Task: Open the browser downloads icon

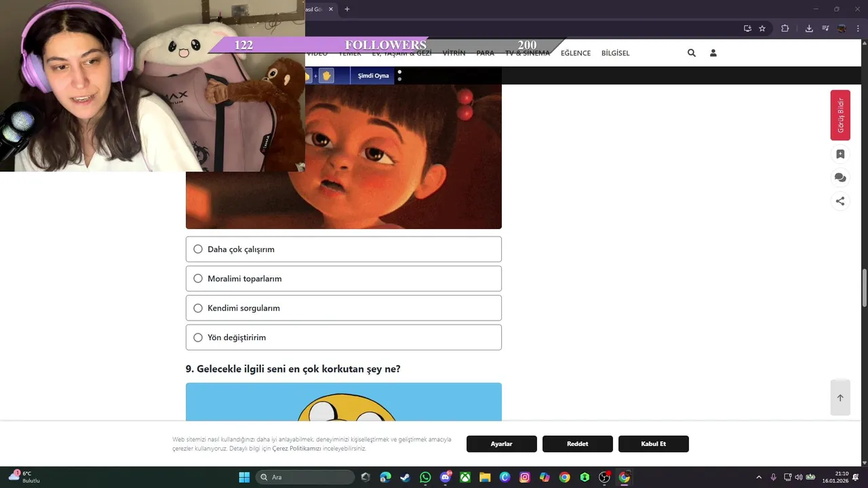Action: pos(809,28)
